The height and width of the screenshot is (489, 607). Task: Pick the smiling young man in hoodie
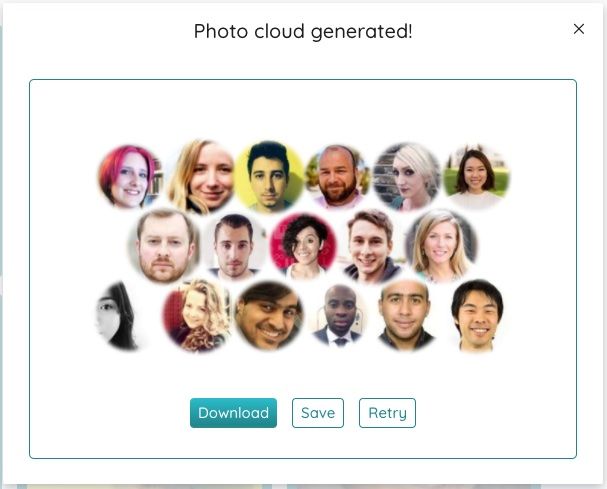(x=372, y=246)
